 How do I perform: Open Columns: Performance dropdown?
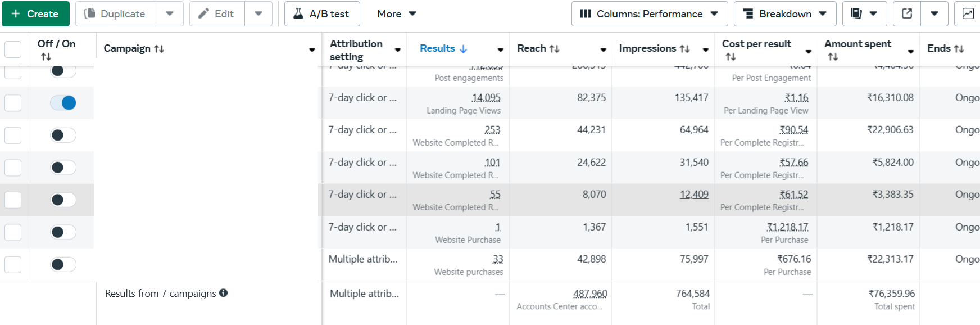pos(649,13)
